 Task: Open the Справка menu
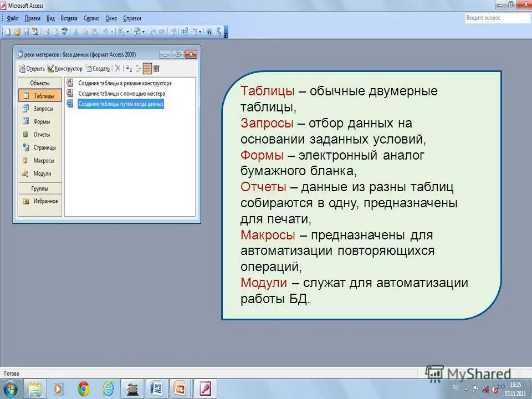coord(132,18)
